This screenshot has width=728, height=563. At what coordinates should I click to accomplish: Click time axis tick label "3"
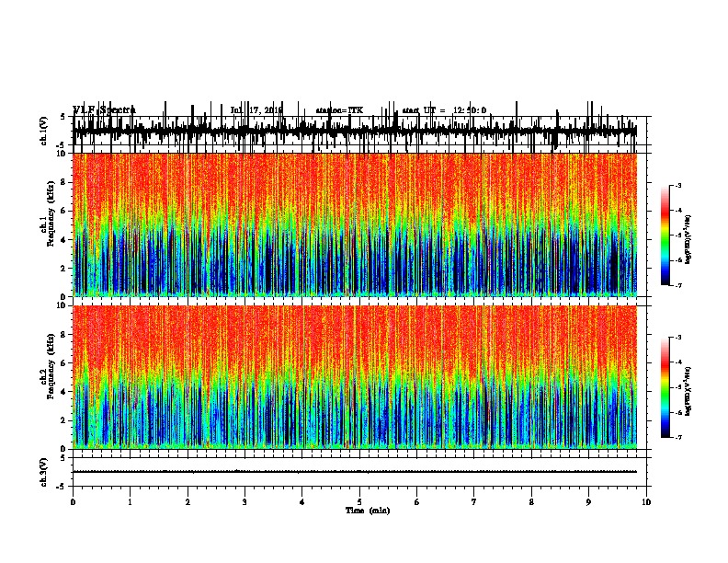point(245,502)
